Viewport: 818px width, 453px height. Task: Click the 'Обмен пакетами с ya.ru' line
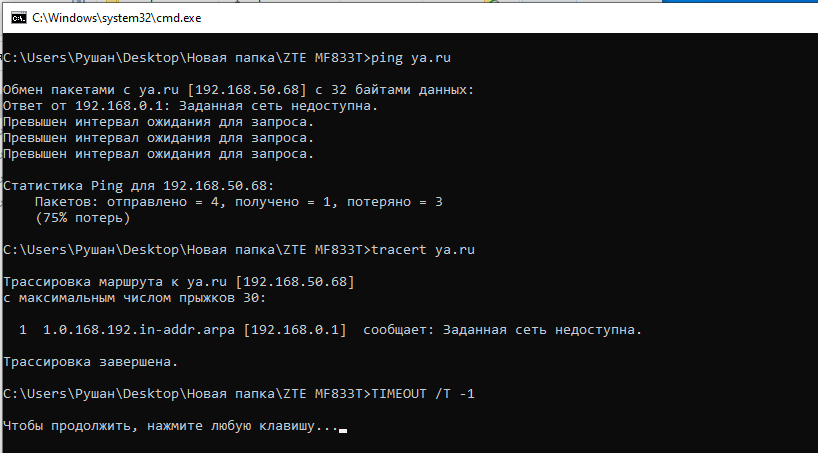[x=238, y=90]
